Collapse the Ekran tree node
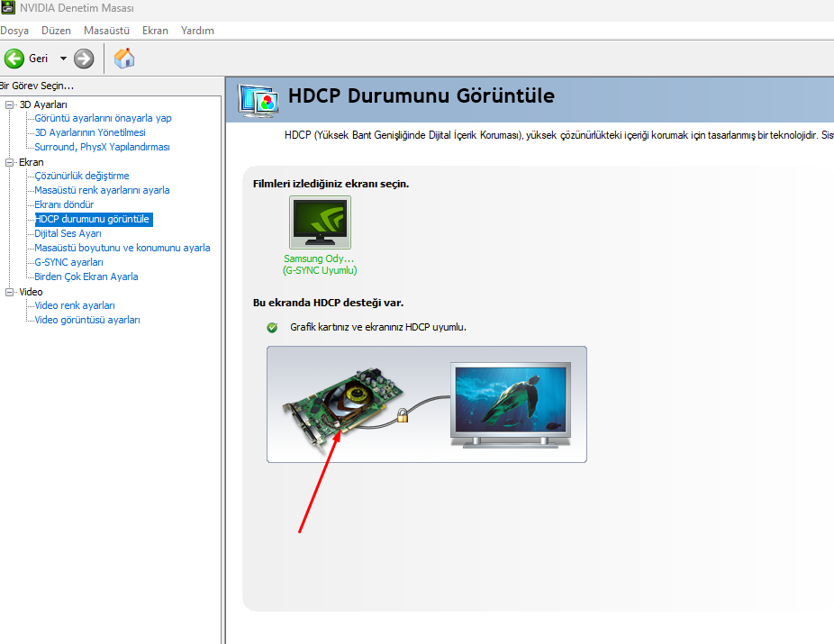Viewport: 834px width, 644px height. [x=9, y=162]
